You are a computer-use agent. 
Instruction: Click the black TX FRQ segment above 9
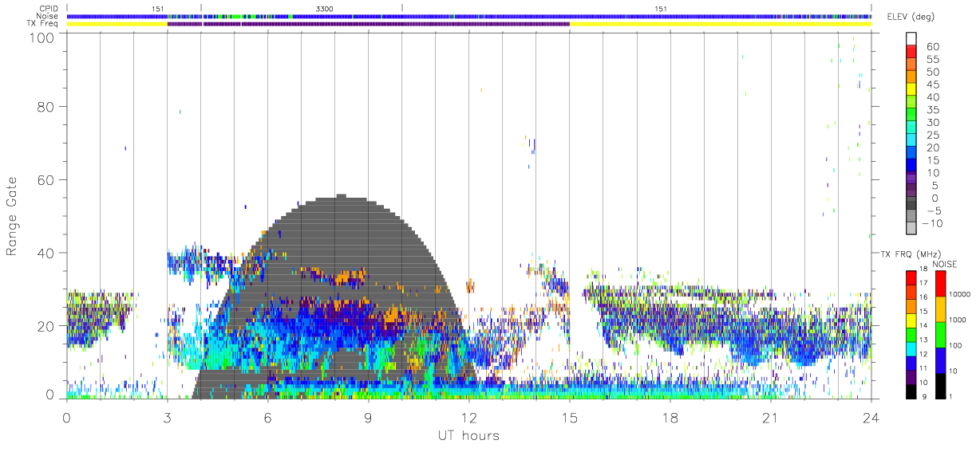(x=913, y=391)
